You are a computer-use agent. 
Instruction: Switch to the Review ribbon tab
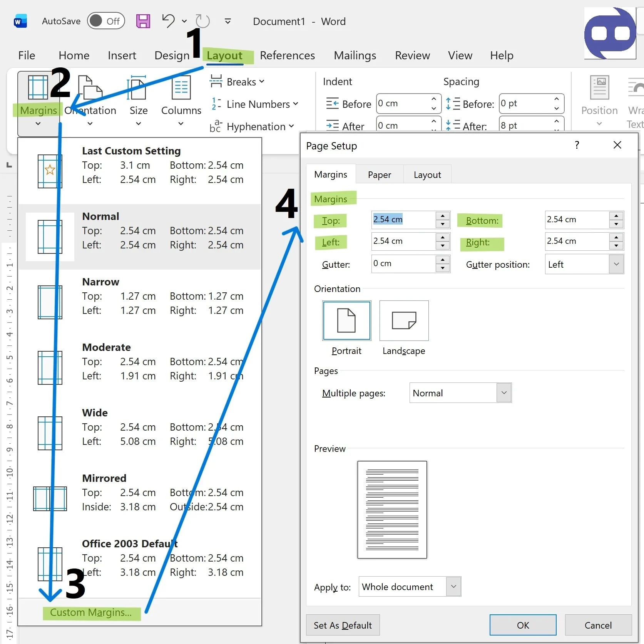pos(412,55)
